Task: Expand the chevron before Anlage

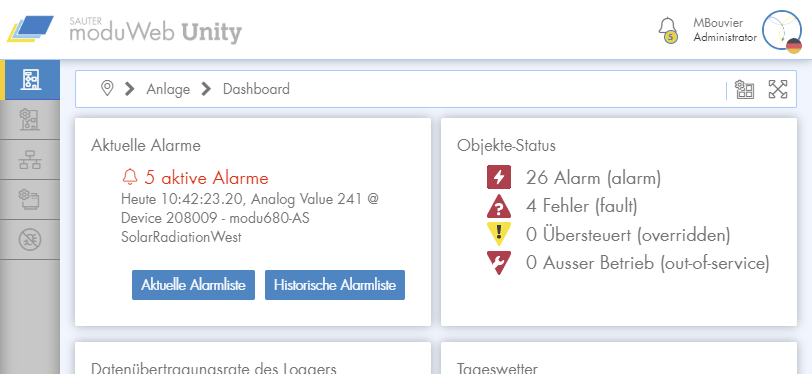Action: click(129, 89)
